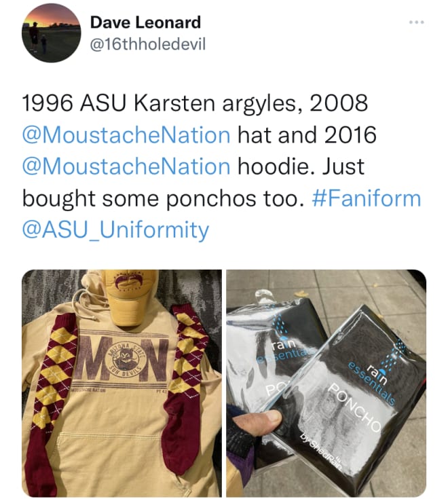Open the #Faniform hashtag
Viewport: 448px width, 499px height.
click(367, 198)
